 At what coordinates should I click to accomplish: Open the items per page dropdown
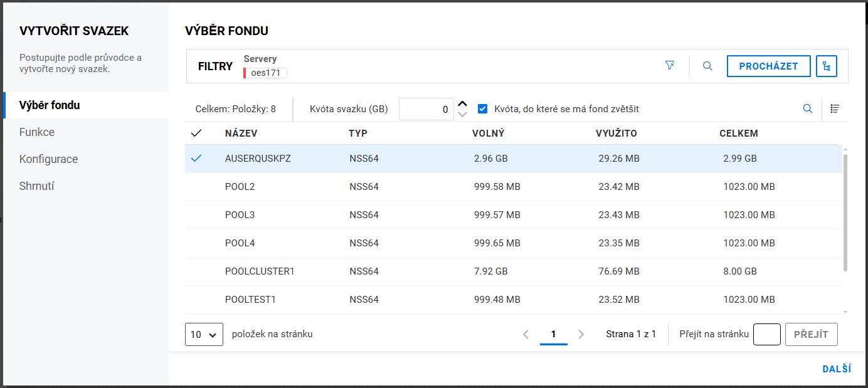coord(204,335)
